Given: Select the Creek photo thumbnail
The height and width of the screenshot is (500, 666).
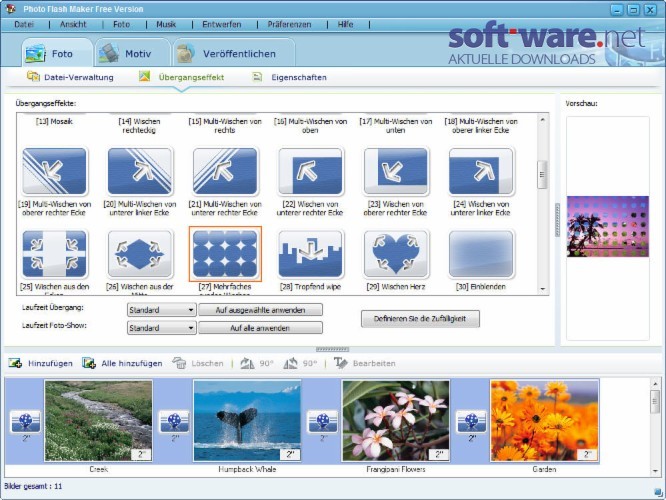Looking at the screenshot, I should [x=99, y=421].
